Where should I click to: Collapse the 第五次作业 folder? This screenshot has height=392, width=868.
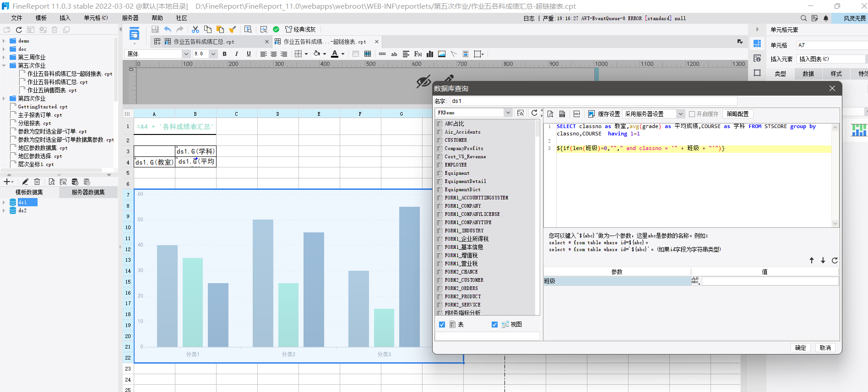pos(4,65)
